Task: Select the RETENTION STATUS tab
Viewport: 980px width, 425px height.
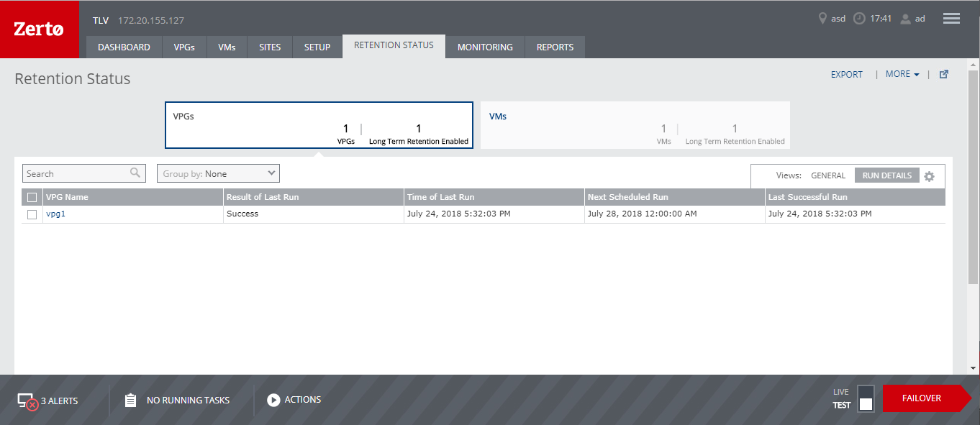Action: click(394, 45)
